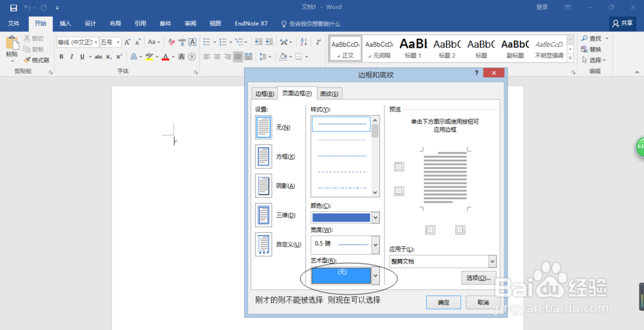Click the 选项(O)... options button
The height and width of the screenshot is (330, 644).
pos(478,278)
